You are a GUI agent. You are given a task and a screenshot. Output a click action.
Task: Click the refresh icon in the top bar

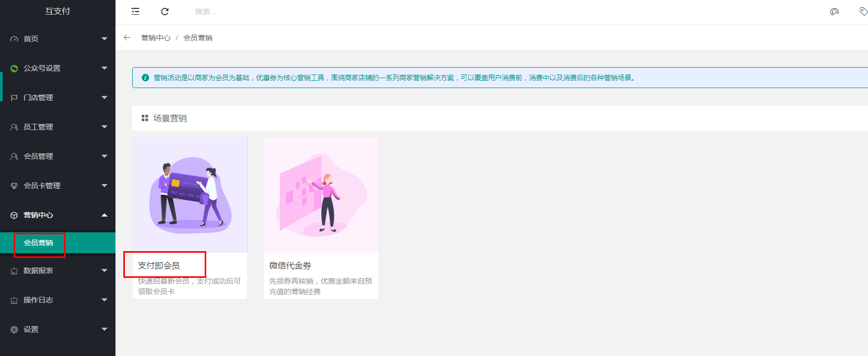tap(165, 12)
